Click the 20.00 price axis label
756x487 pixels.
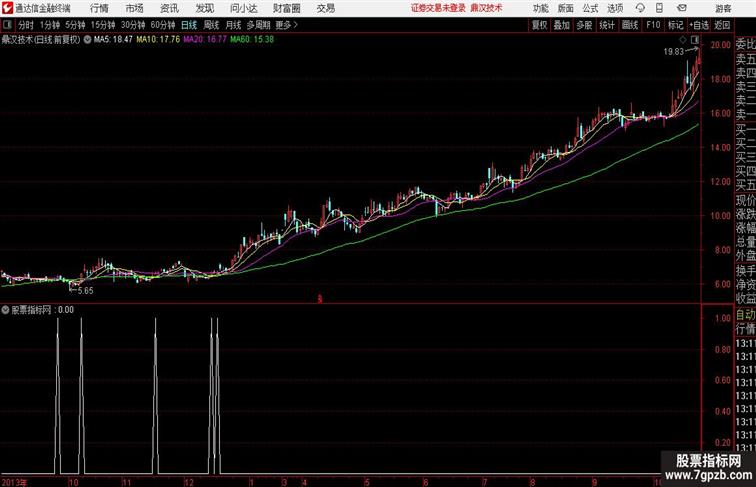[720, 45]
